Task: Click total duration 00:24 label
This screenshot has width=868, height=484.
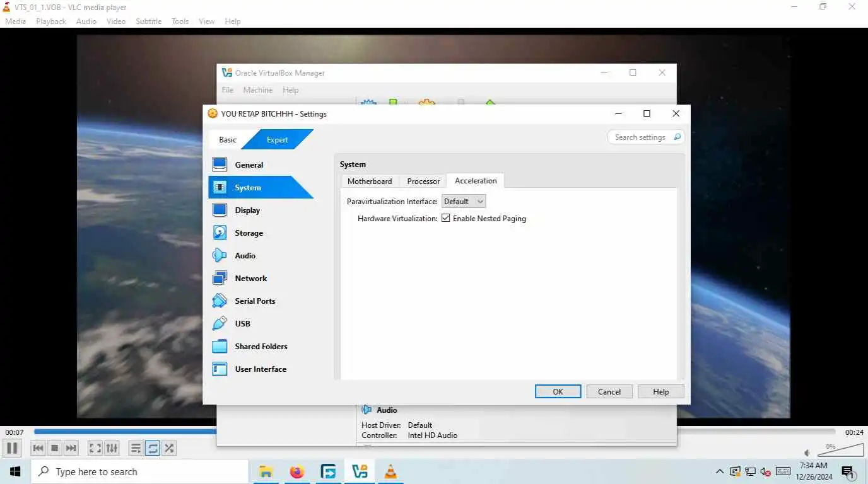Action: click(854, 432)
